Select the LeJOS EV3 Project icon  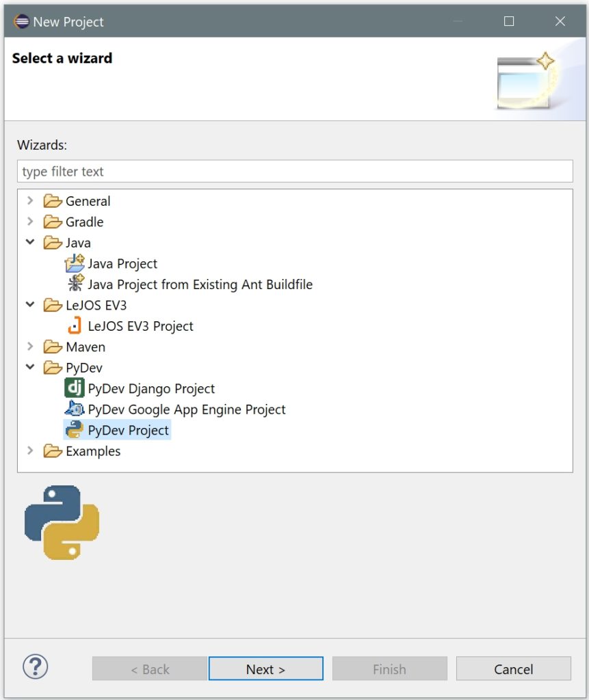pos(75,325)
